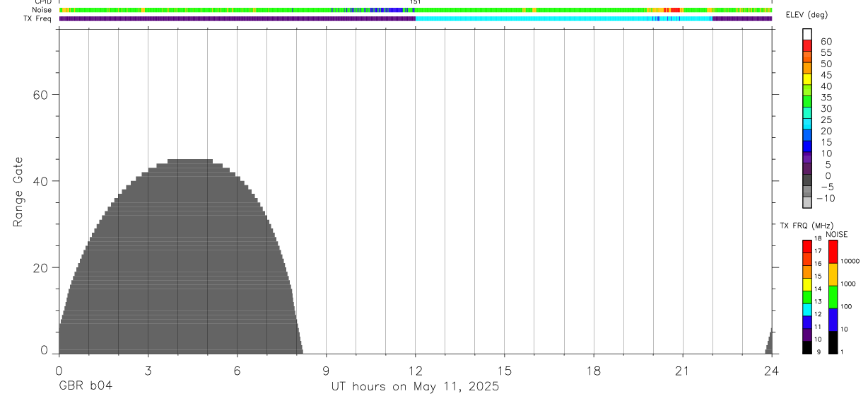Image resolution: width=868 pixels, height=401 pixels.
Task: Click the red top swatch of the NOISE scale
Action: [x=833, y=252]
